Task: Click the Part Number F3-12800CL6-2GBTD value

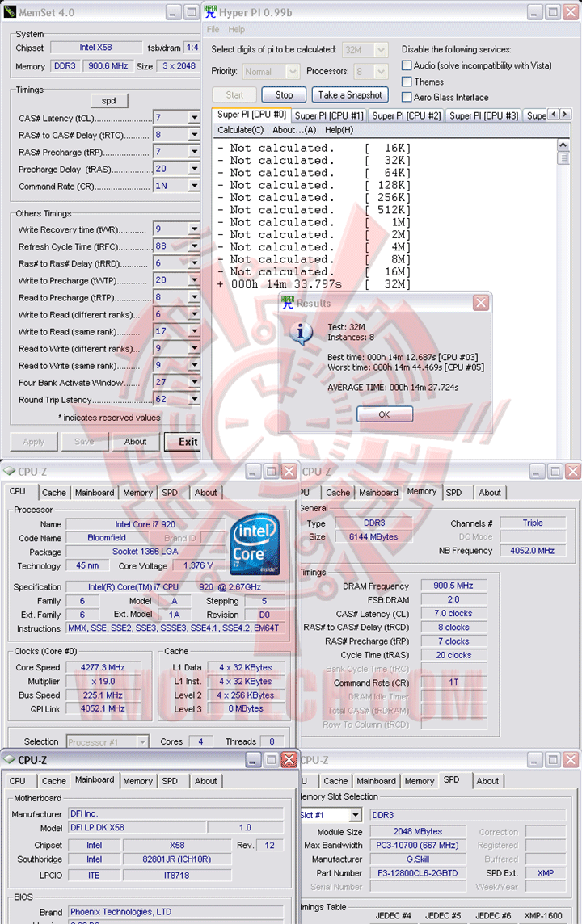Action: coord(418,873)
